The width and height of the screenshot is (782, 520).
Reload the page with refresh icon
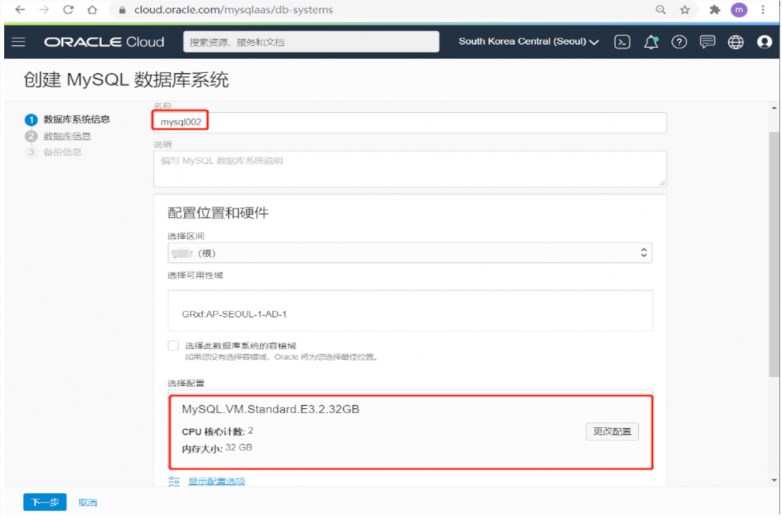point(68,9)
